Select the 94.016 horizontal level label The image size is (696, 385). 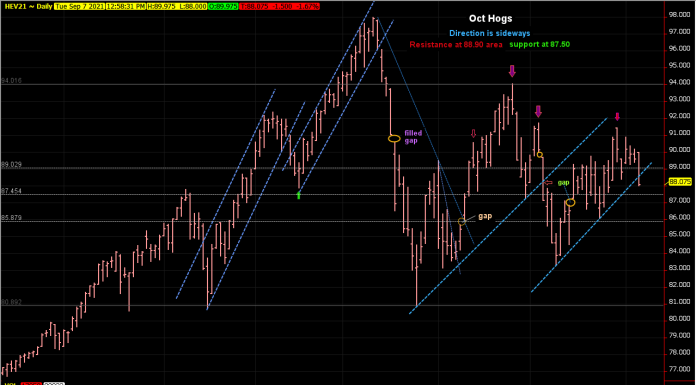(x=10, y=81)
